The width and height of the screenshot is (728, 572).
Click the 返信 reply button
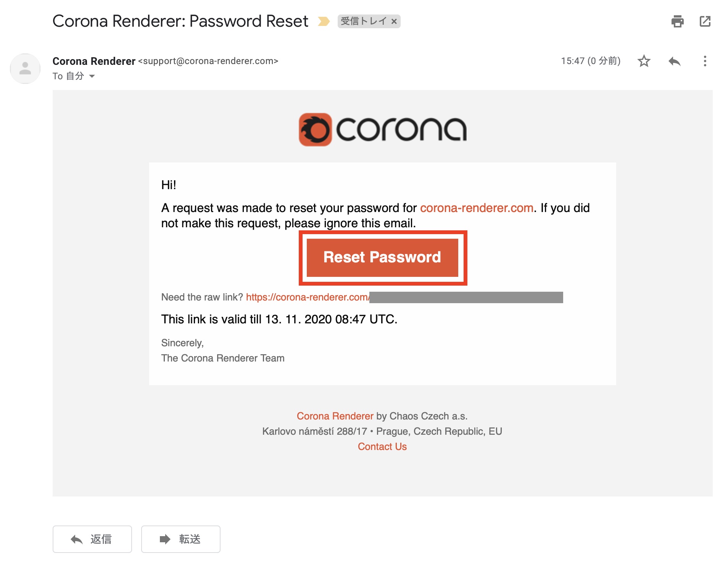(x=92, y=539)
